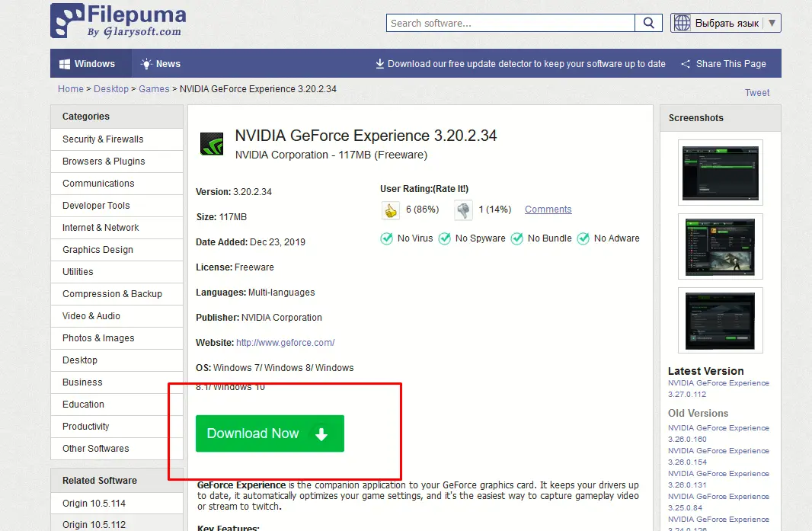This screenshot has width=812, height=531.
Task: Click the No Bundle checkmark badge
Action: [x=516, y=238]
